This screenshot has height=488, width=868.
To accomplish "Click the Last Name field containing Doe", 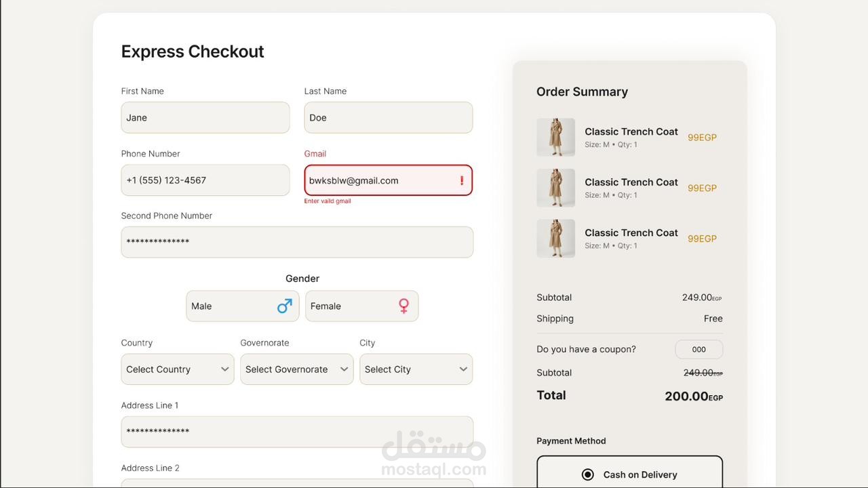I will click(389, 117).
